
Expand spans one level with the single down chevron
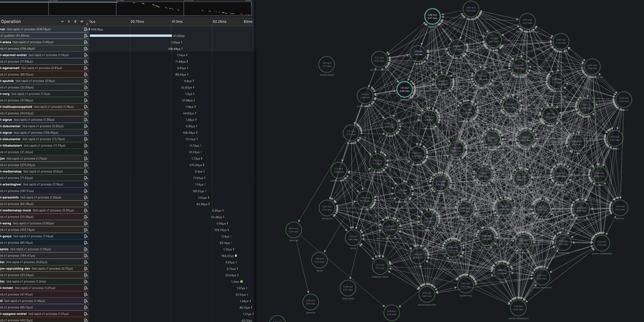point(62,22)
